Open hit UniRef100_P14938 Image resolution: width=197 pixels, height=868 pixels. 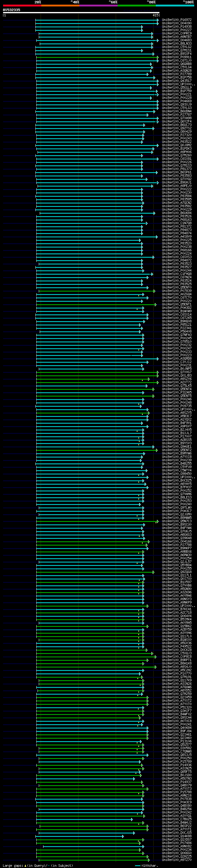point(177,26)
